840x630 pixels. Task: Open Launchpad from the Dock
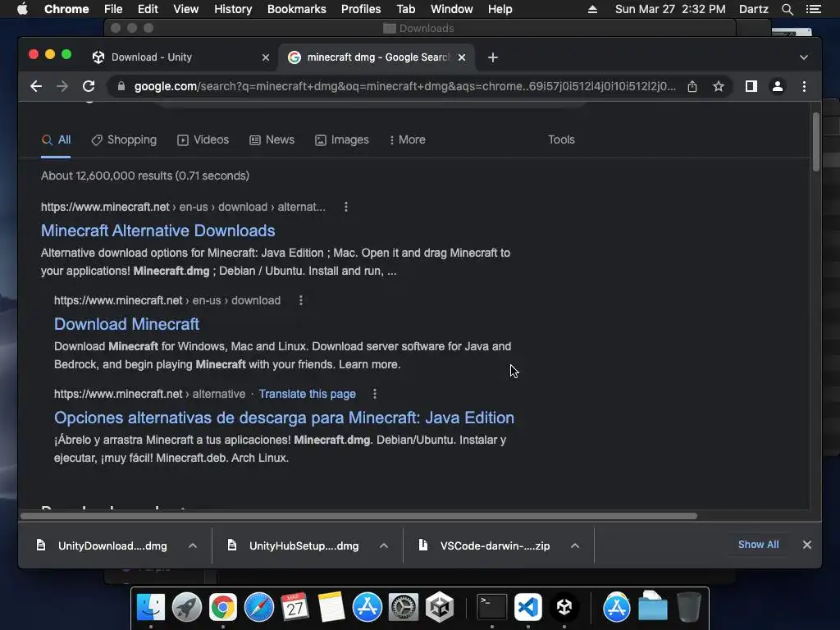click(x=186, y=608)
